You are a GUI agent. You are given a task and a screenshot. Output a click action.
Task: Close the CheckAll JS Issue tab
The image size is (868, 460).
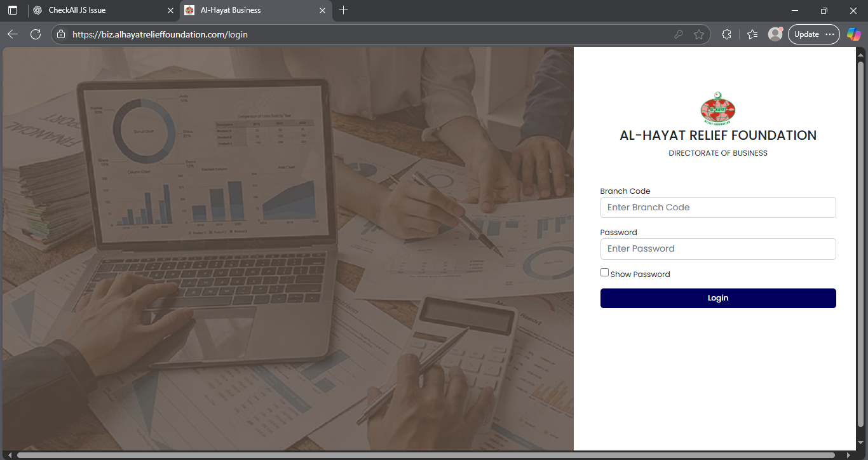pyautogui.click(x=170, y=10)
